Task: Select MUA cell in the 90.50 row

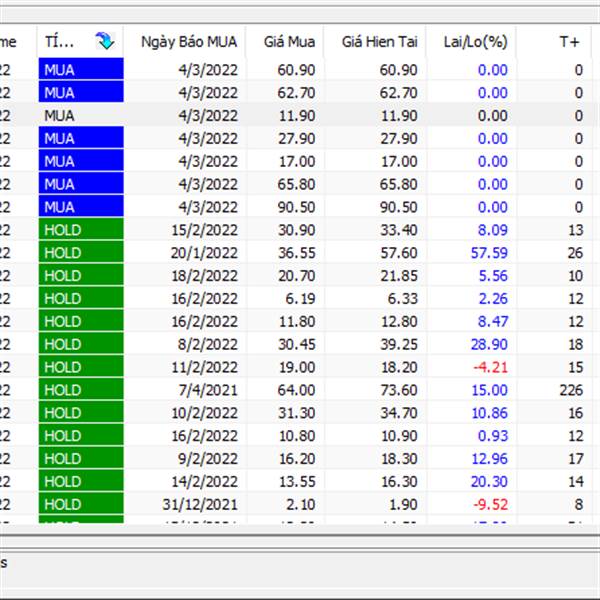Action: (81, 207)
